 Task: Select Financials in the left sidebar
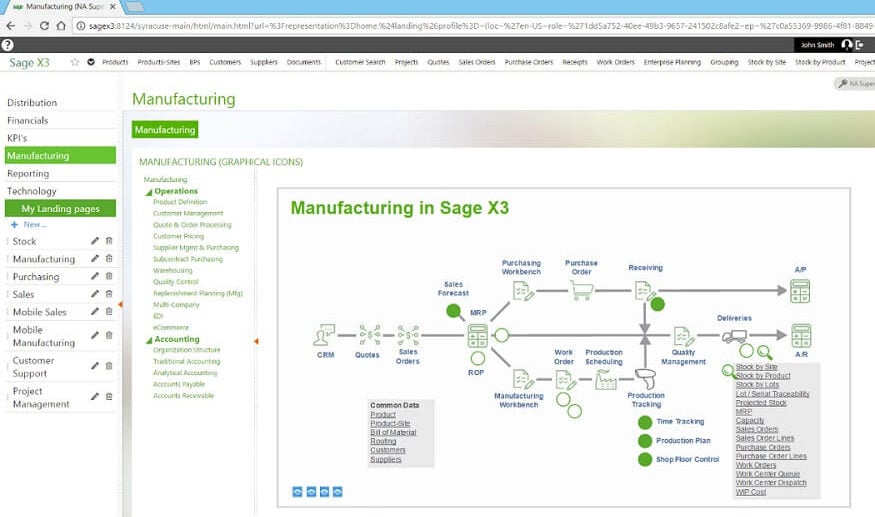(x=28, y=120)
